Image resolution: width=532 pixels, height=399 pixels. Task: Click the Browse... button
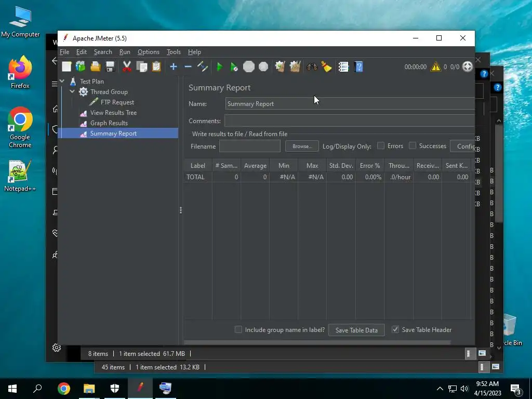coord(302,146)
